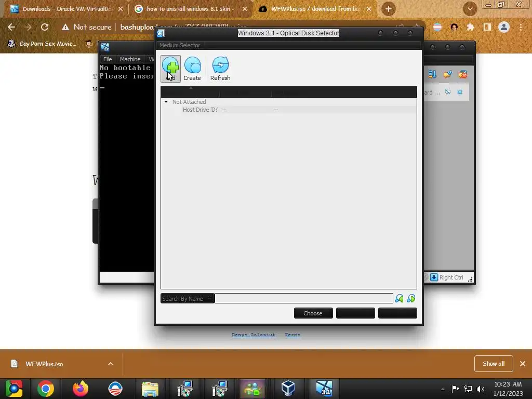Open Firefox from taskbar
Viewport: 532px width, 399px height.
click(81, 389)
